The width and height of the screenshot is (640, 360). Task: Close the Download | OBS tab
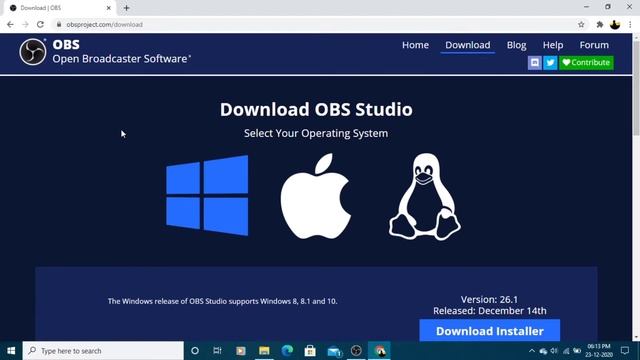(x=109, y=8)
